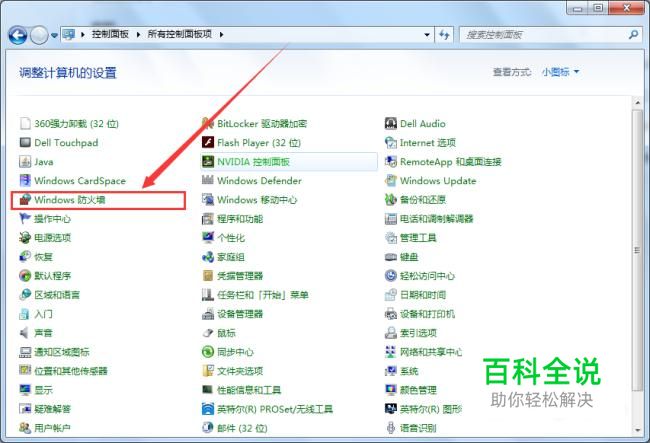Open the 管理工具 link
This screenshot has height=443, width=650.
[418, 238]
